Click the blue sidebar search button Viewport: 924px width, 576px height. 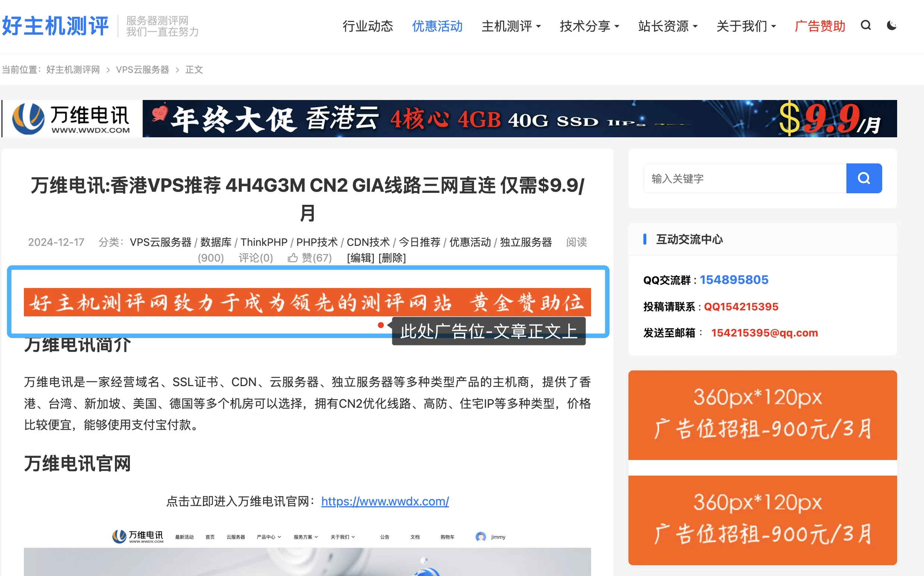864,178
